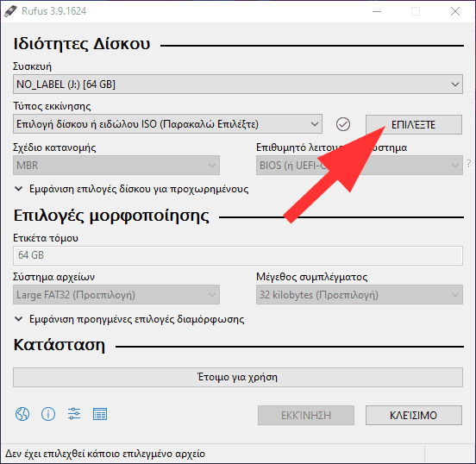Image resolution: width=476 pixels, height=464 pixels.
Task: Click the checksum checkmark icon
Action: coord(343,124)
